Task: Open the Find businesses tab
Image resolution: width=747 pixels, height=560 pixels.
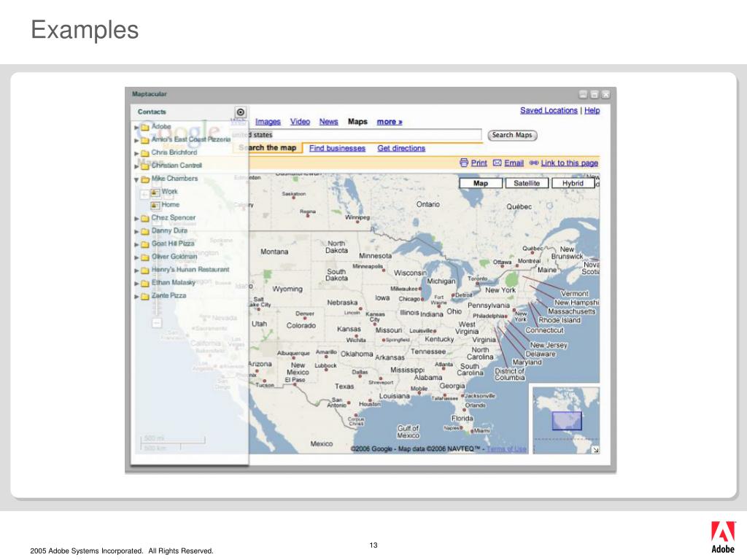Action: coord(337,148)
